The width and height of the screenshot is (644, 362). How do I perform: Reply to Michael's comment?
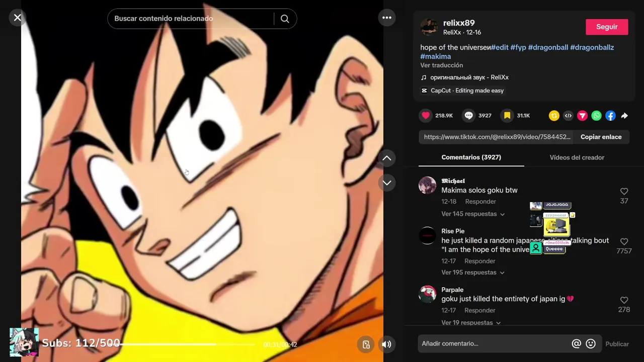click(480, 202)
